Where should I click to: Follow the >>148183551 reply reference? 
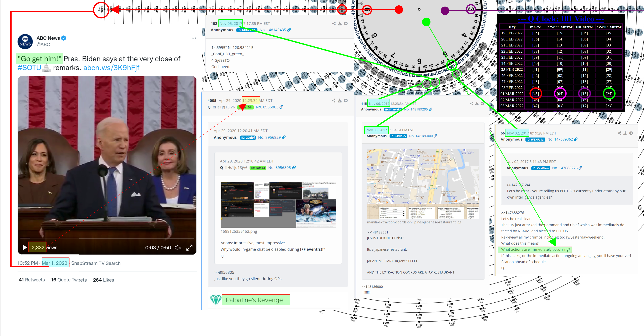(378, 232)
